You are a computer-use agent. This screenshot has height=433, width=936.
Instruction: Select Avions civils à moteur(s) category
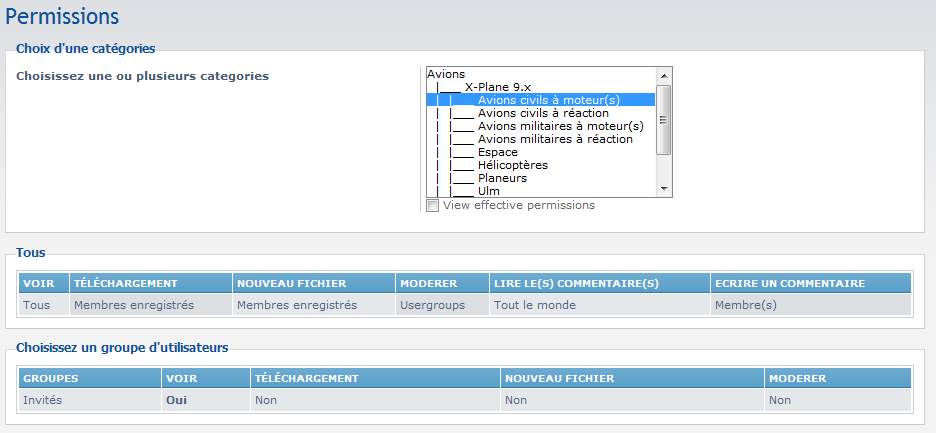(548, 100)
